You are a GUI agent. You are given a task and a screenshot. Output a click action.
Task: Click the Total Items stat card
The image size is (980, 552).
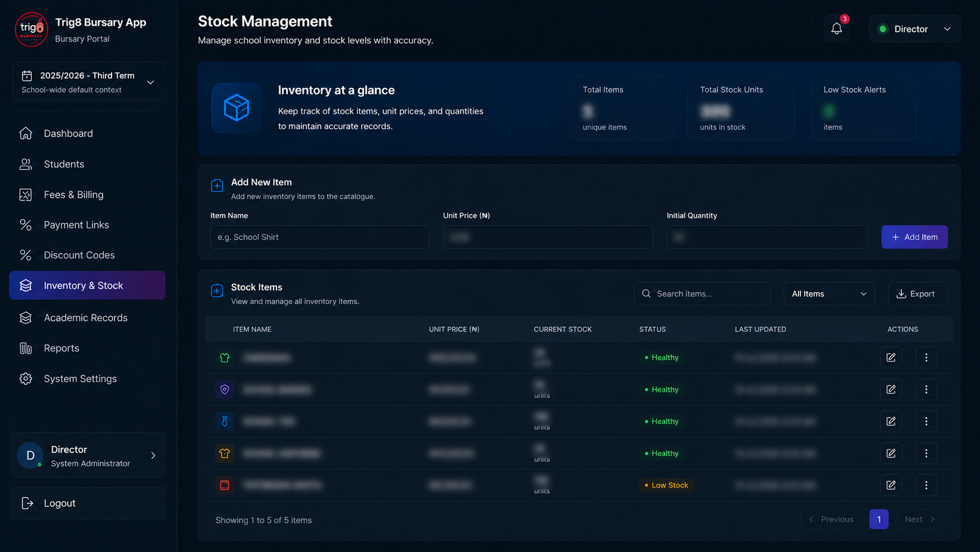622,109
